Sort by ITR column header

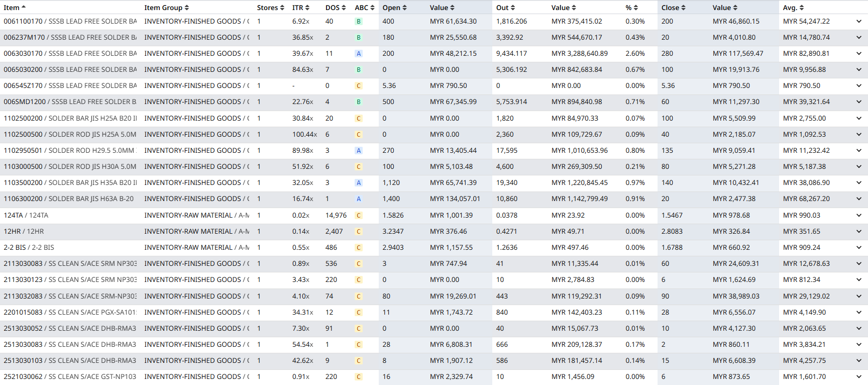click(301, 8)
